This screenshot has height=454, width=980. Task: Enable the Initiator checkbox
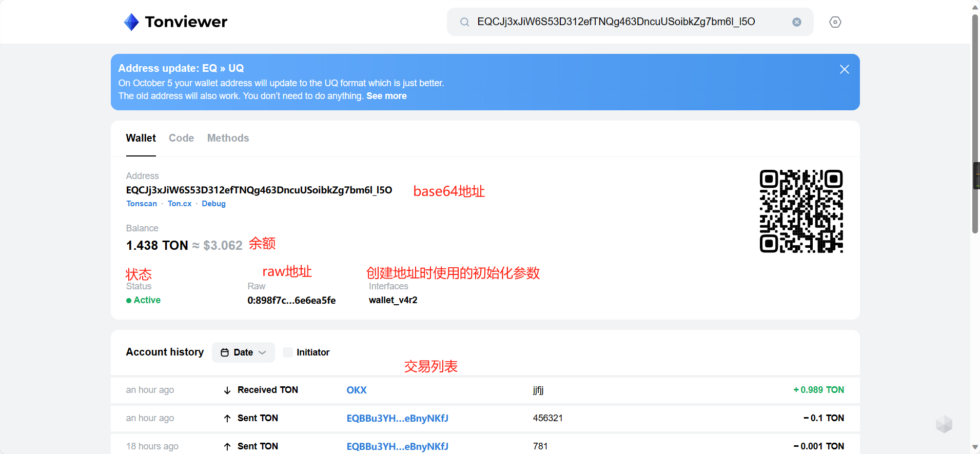point(288,352)
